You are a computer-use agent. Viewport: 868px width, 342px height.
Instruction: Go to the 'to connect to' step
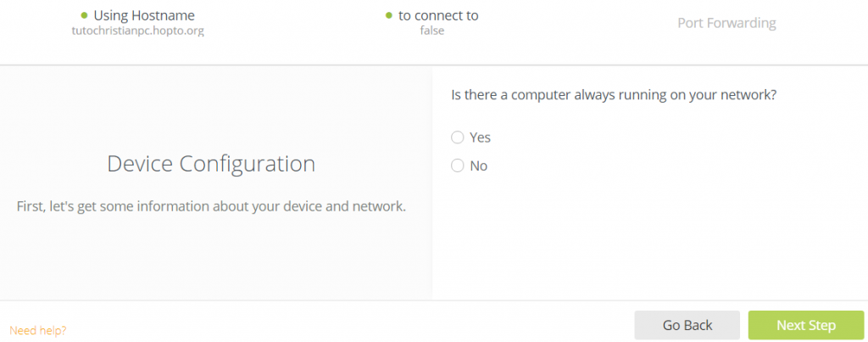(438, 15)
